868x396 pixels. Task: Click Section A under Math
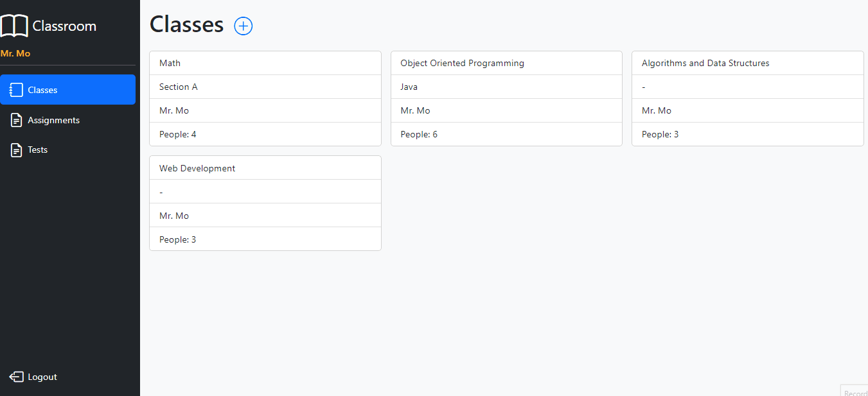(x=178, y=86)
